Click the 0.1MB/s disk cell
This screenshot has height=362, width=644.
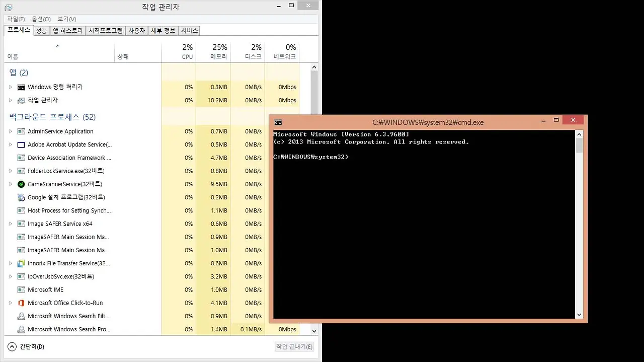[248, 329]
